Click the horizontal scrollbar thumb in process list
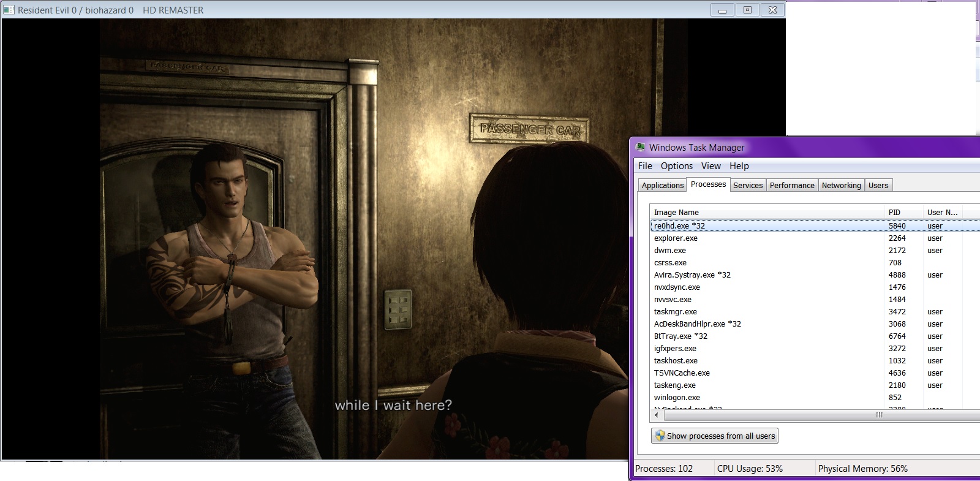This screenshot has width=980, height=481. 879,415
